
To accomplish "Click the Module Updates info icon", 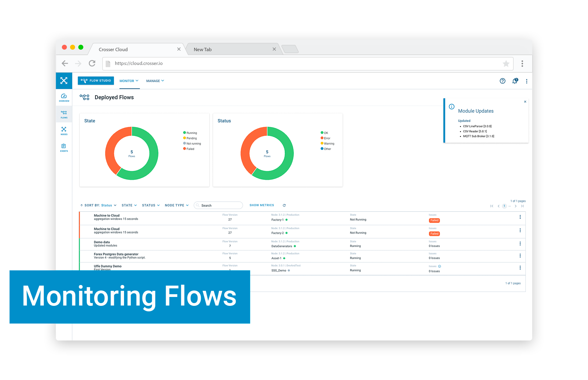I will click(452, 107).
